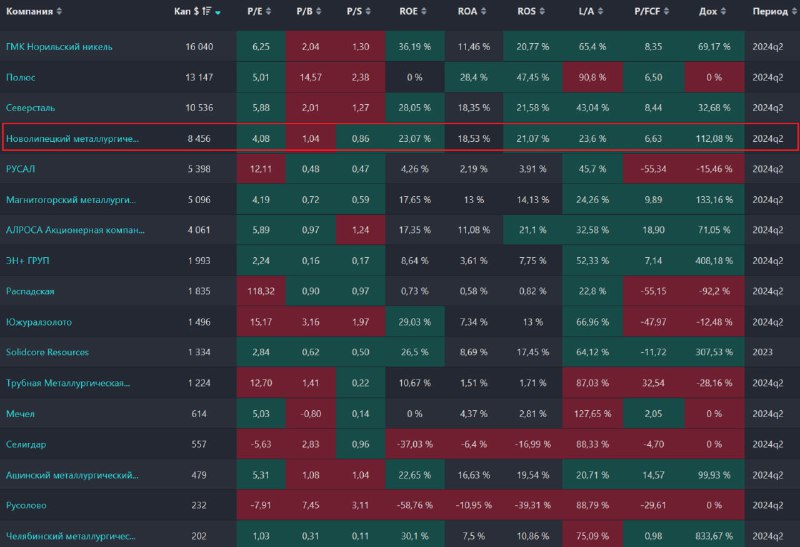
Task: Sort by P/B column arrows icon
Action: pyautogui.click(x=318, y=11)
